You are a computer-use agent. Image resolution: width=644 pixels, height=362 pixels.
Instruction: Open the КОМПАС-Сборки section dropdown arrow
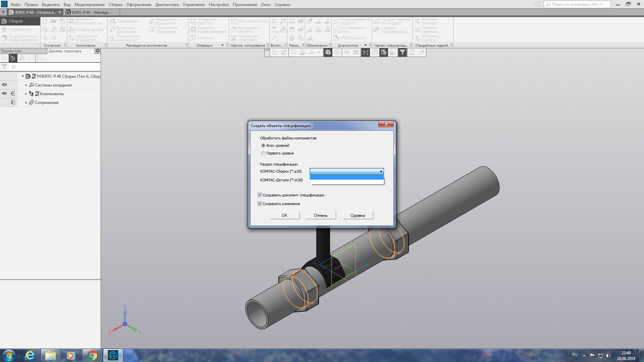(x=381, y=172)
